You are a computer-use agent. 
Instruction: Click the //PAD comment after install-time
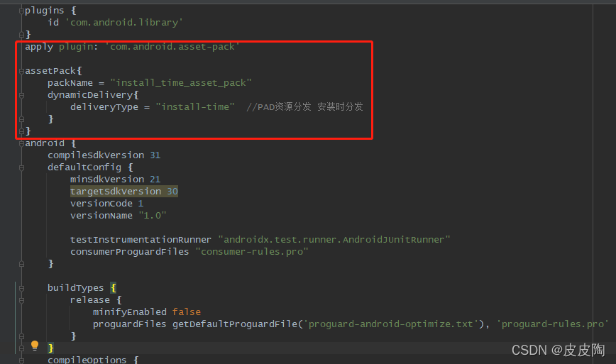[304, 107]
